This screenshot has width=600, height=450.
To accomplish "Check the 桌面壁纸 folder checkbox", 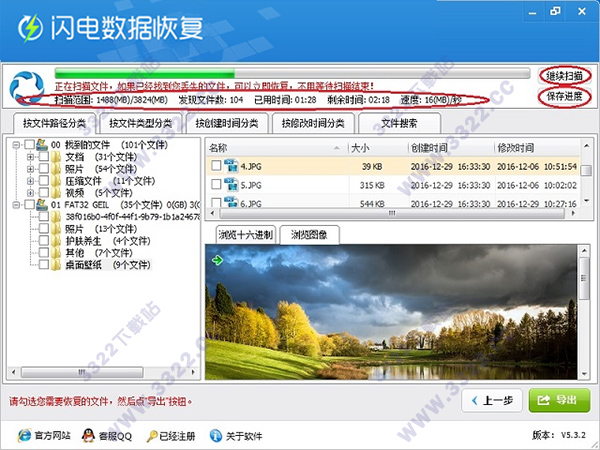I will coord(44,264).
